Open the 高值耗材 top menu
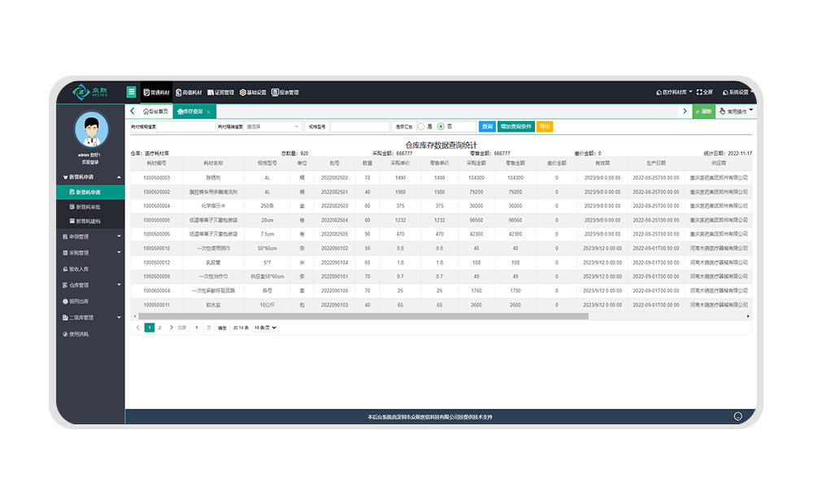 tap(189, 93)
